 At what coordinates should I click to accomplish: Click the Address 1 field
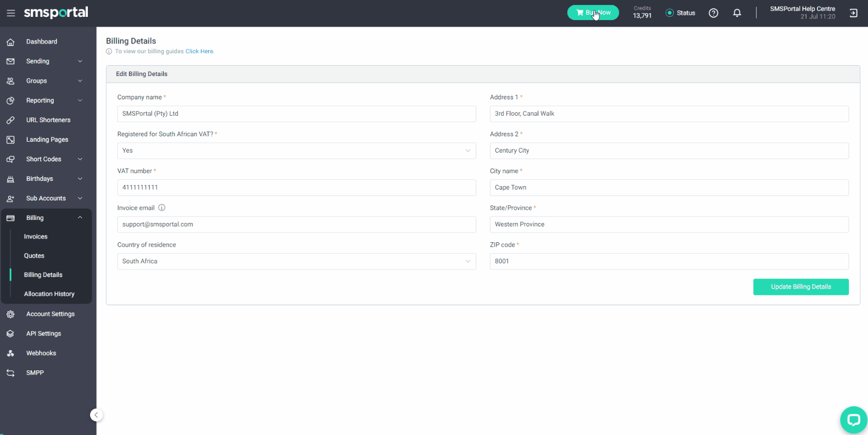click(x=669, y=114)
